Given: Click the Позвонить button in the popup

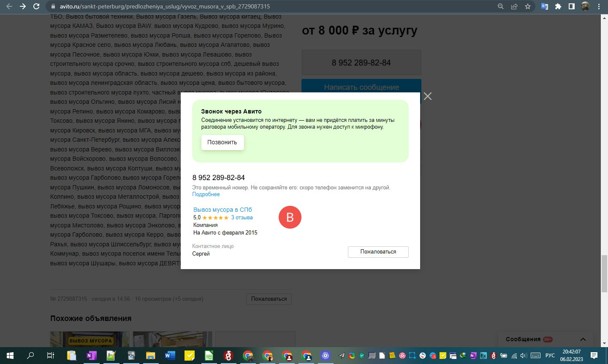Looking at the screenshot, I should pos(223,143).
